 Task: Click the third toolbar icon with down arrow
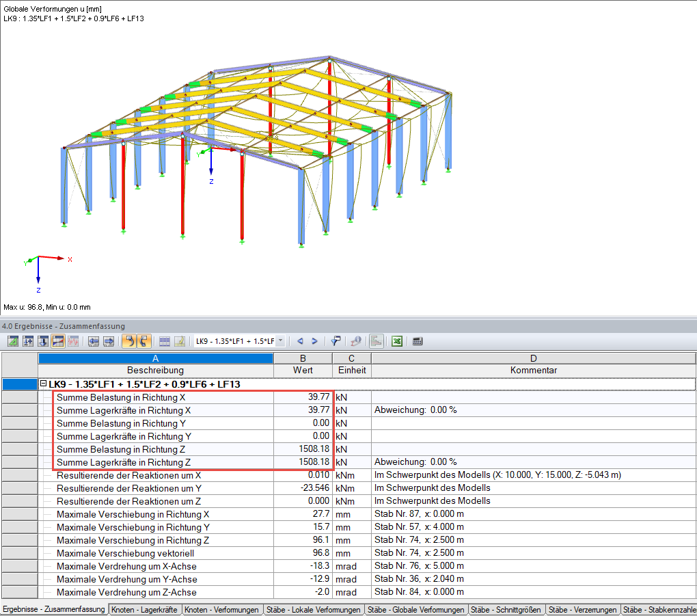(43, 341)
